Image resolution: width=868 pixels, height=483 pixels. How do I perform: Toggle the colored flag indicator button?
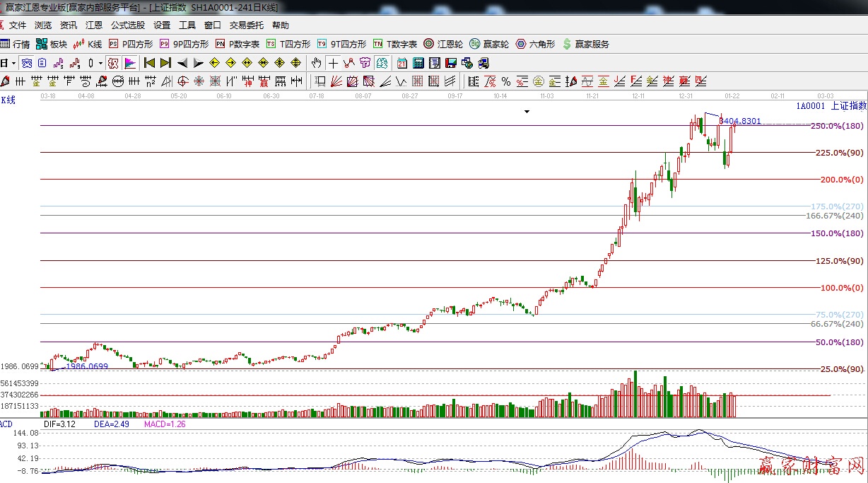tap(130, 63)
